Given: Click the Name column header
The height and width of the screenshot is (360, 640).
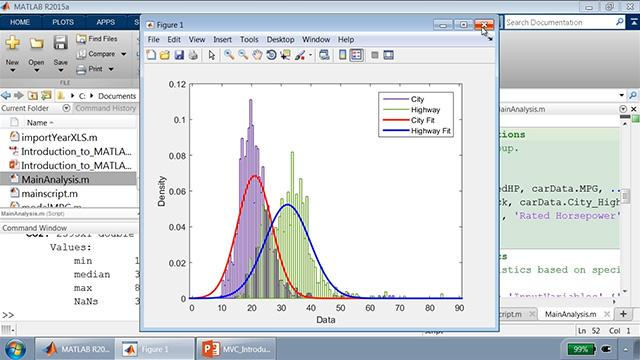Looking at the screenshot, I should coord(40,122).
